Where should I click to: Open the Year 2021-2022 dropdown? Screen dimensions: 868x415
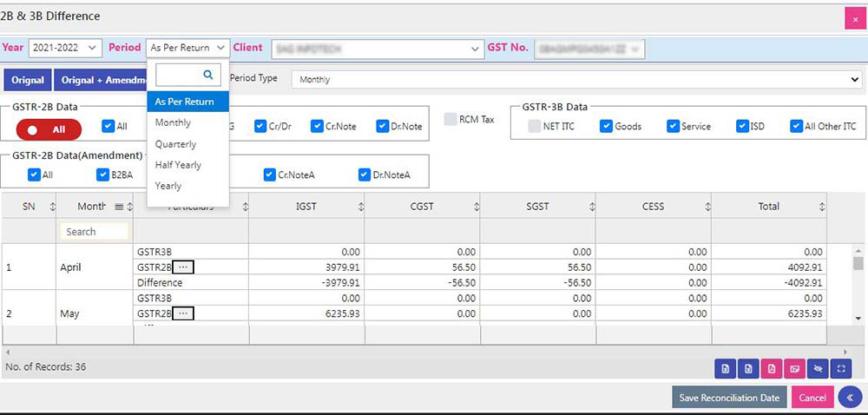[65, 48]
